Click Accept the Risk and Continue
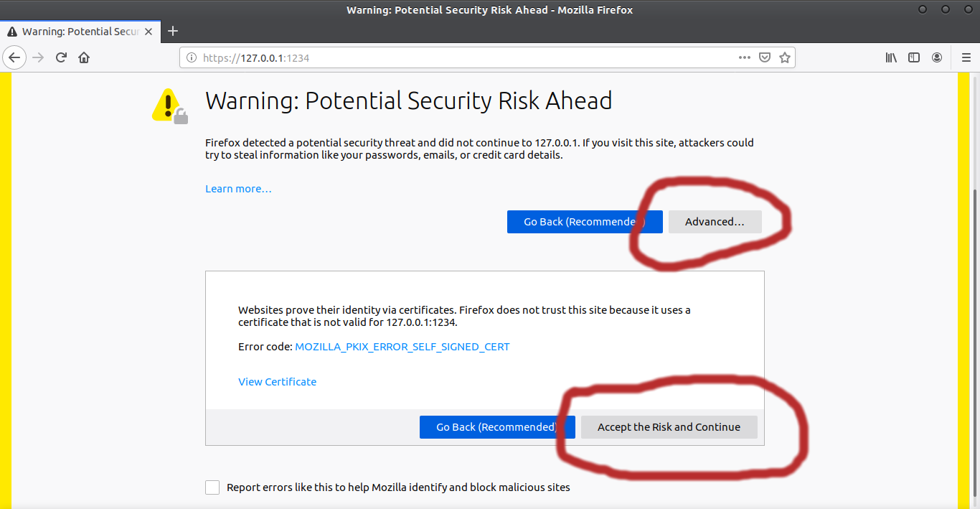This screenshot has width=980, height=509. 669,427
